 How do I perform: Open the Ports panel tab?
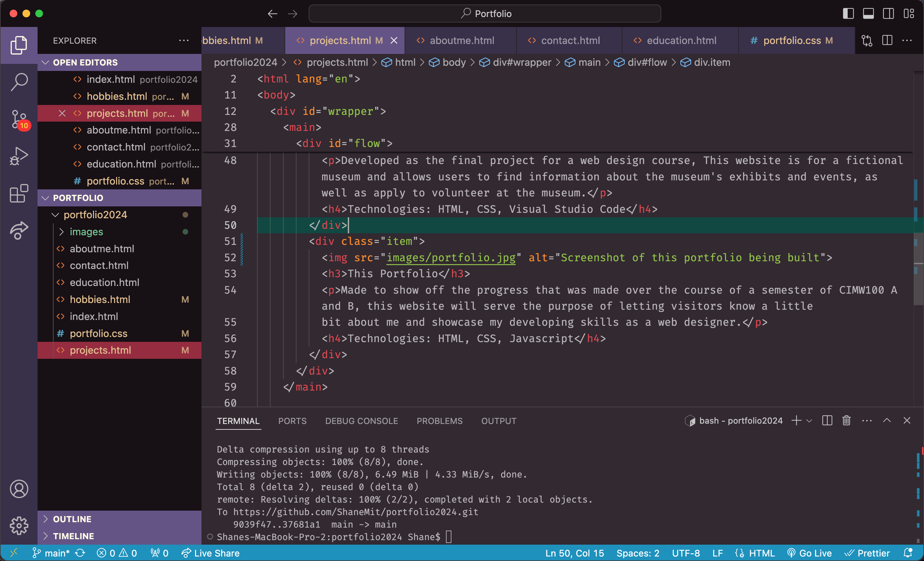click(292, 421)
